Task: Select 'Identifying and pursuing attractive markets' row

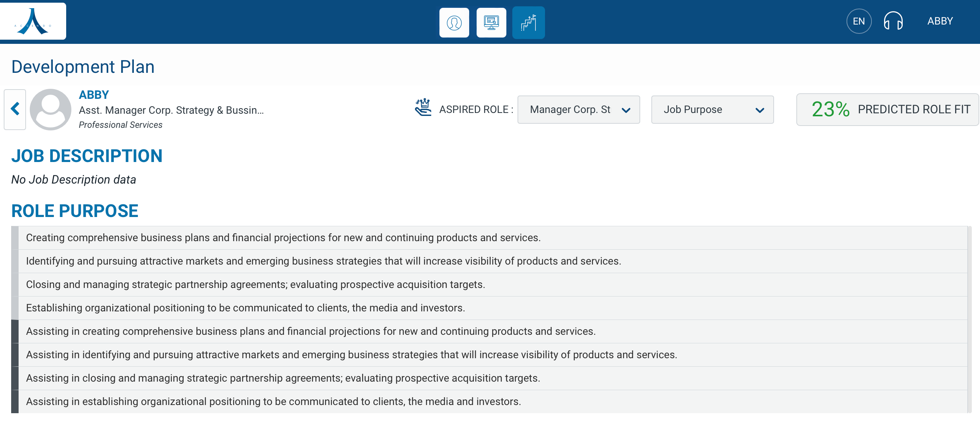Action: 323,261
